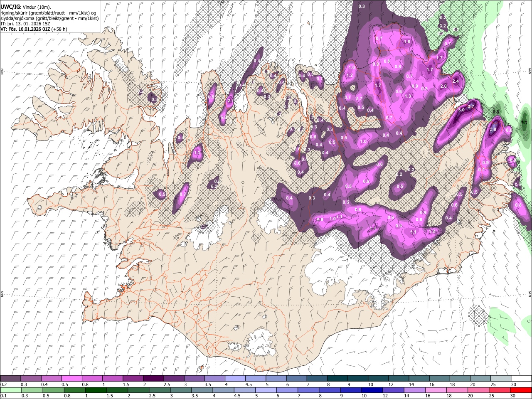Pick upper legend swatch between 1.5 and 2
The width and height of the screenshot is (532, 399).
[x=133, y=379]
